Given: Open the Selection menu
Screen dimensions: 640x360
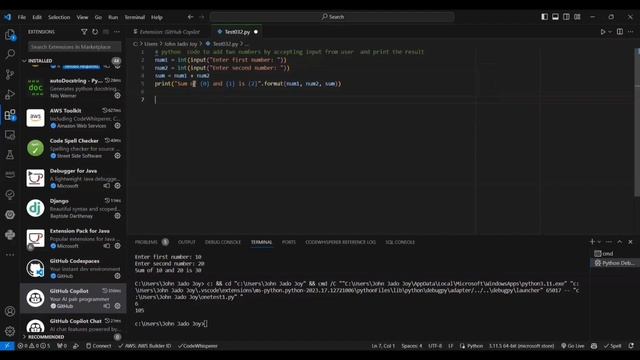Looking at the screenshot, I should click(59, 17).
